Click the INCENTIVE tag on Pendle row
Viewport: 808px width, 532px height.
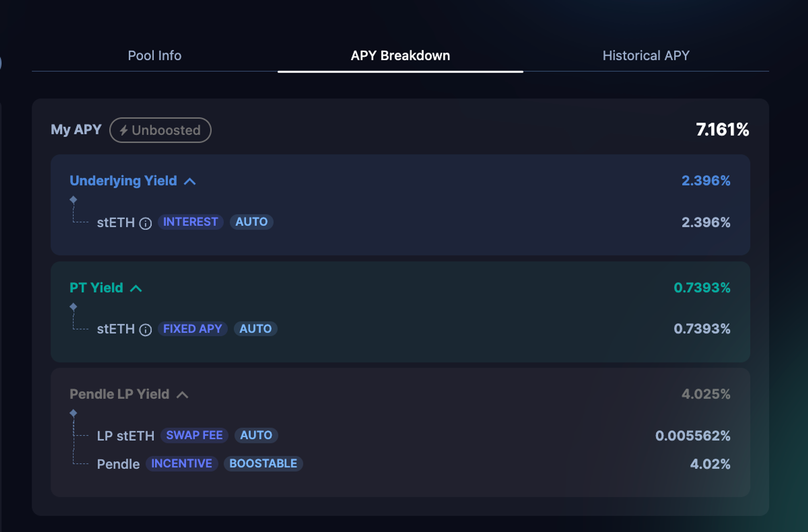click(x=181, y=464)
